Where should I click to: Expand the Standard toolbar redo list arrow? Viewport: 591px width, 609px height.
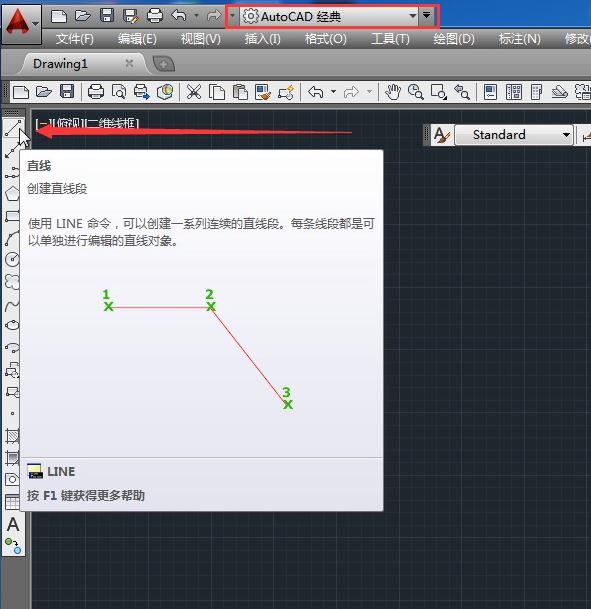(x=369, y=92)
